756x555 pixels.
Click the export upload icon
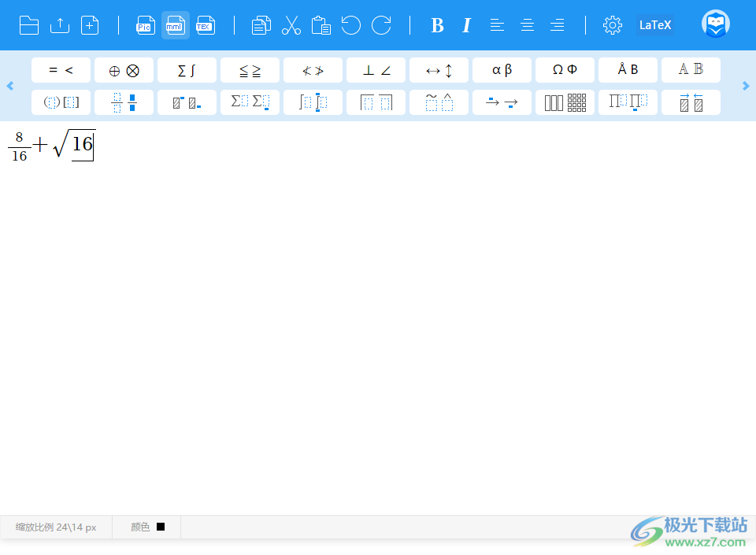60,25
